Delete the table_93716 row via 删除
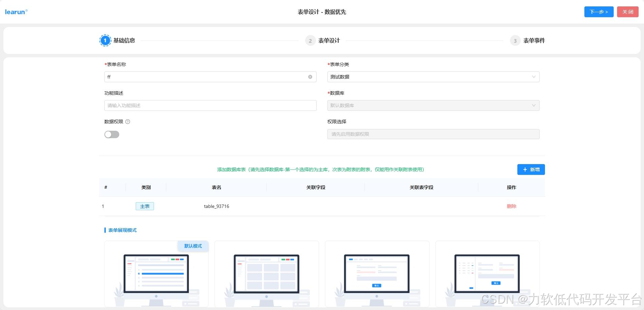The width and height of the screenshot is (644, 310). pyautogui.click(x=511, y=206)
